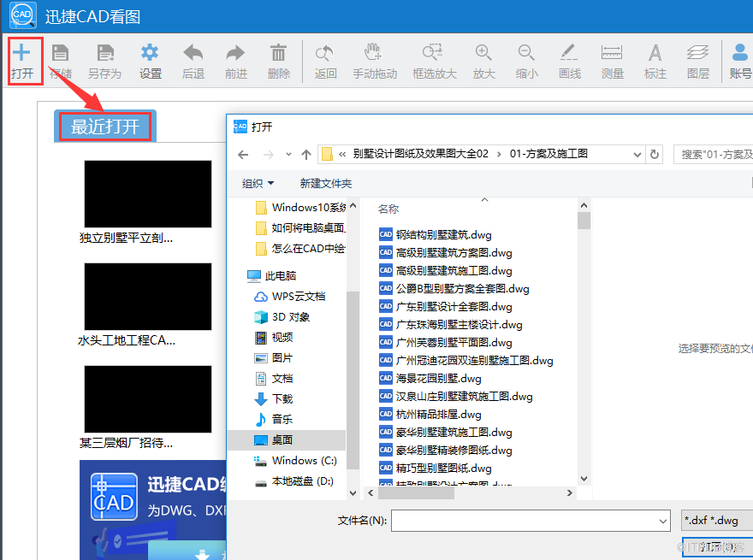Screen dimensions: 753x560
Task: Open the recent locations dropdown arrow
Action: (288, 155)
